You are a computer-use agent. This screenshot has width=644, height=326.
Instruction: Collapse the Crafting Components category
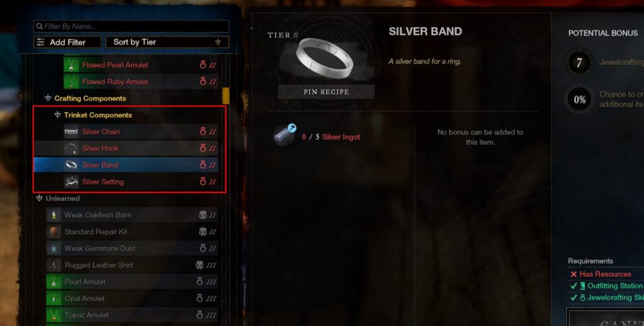point(48,98)
